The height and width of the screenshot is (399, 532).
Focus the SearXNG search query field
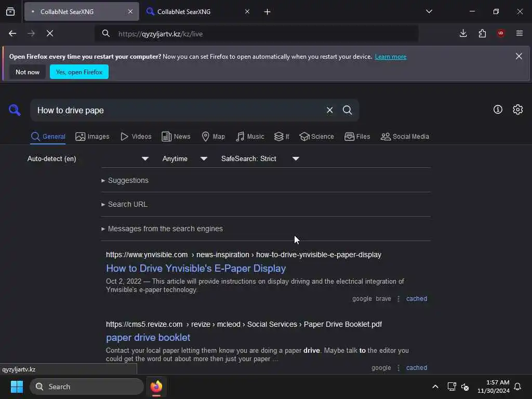click(179, 110)
